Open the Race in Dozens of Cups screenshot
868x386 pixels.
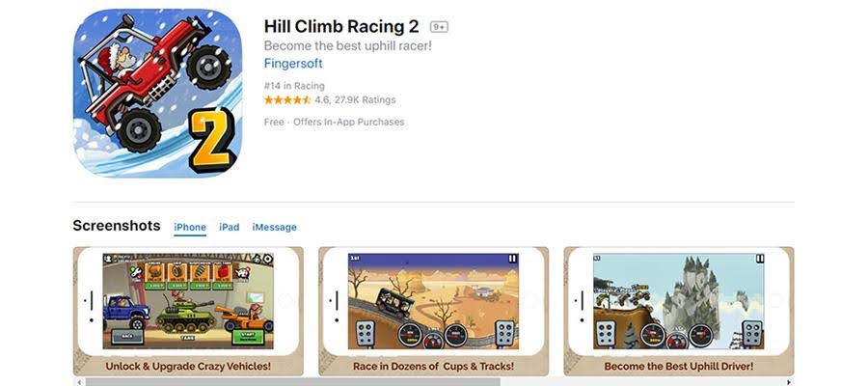click(x=433, y=312)
